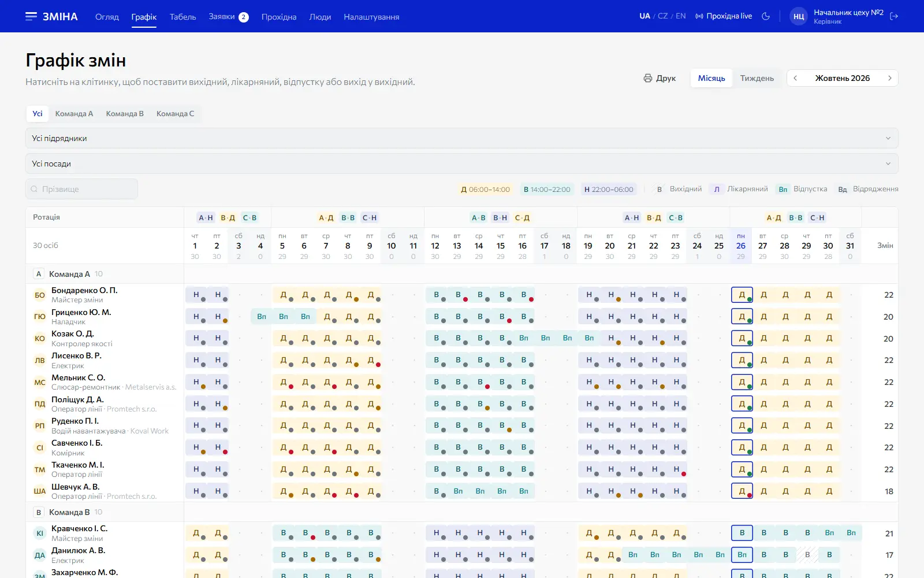This screenshot has width=924, height=578.
Task: Switch view to Тиждень
Action: [757, 78]
